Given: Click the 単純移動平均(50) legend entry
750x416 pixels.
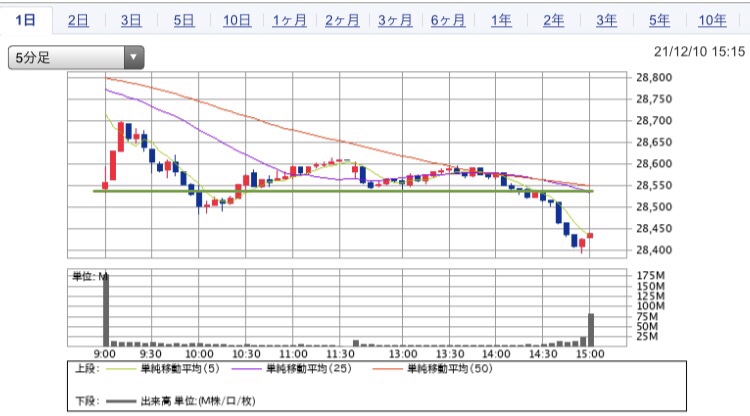Looking at the screenshot, I should coord(432,369).
